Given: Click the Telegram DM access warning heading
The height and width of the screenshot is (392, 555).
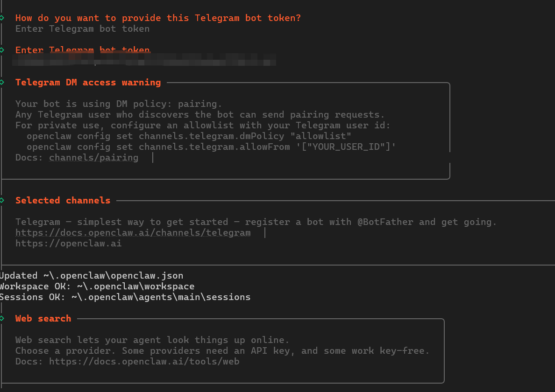Looking at the screenshot, I should (x=88, y=82).
